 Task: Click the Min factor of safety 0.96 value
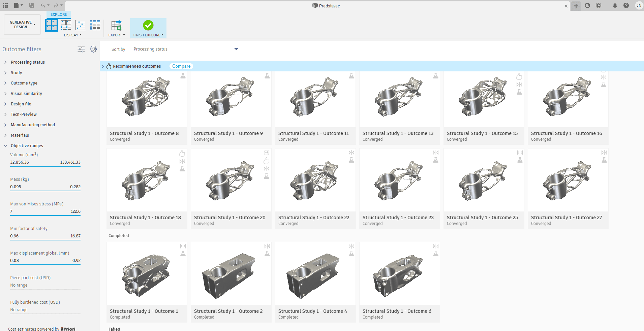click(14, 236)
